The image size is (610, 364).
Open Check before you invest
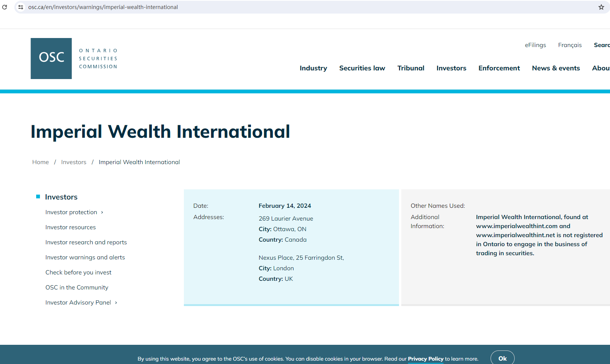78,273
